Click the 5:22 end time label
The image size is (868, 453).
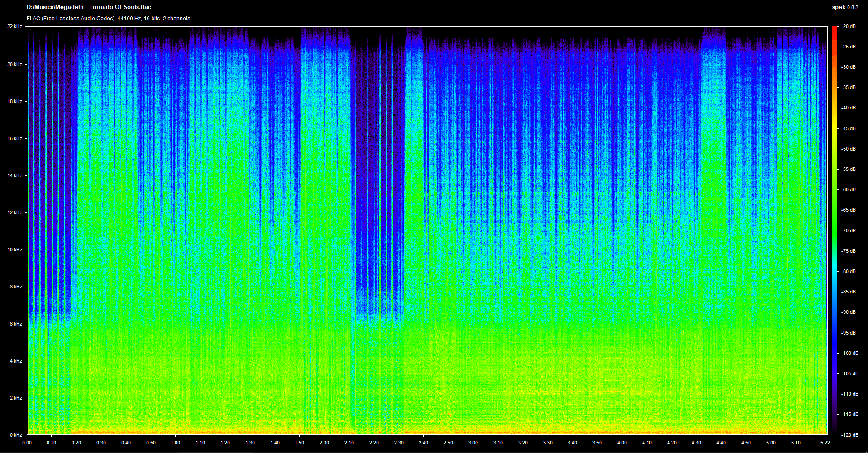tap(826, 443)
